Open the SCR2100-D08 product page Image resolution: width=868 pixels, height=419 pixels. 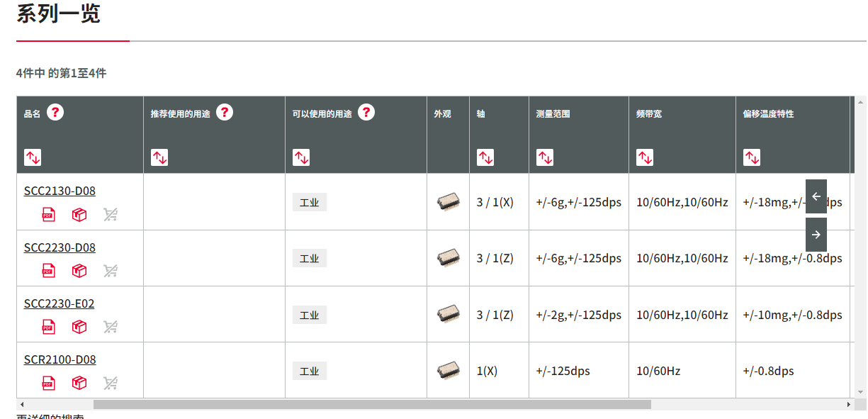pos(60,359)
